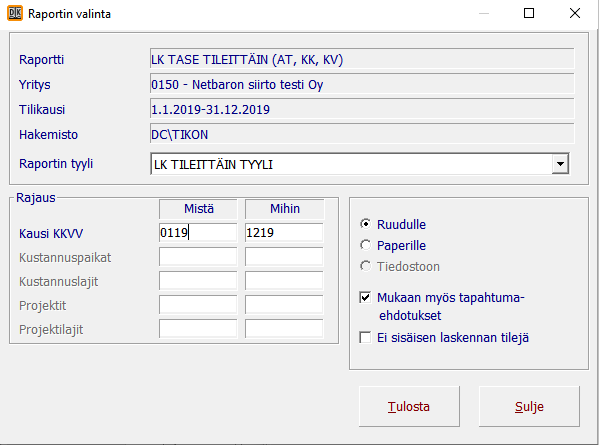Image resolution: width=600 pixels, height=445 pixels.
Task: Click the Tilikausi date range field
Action: [360, 109]
